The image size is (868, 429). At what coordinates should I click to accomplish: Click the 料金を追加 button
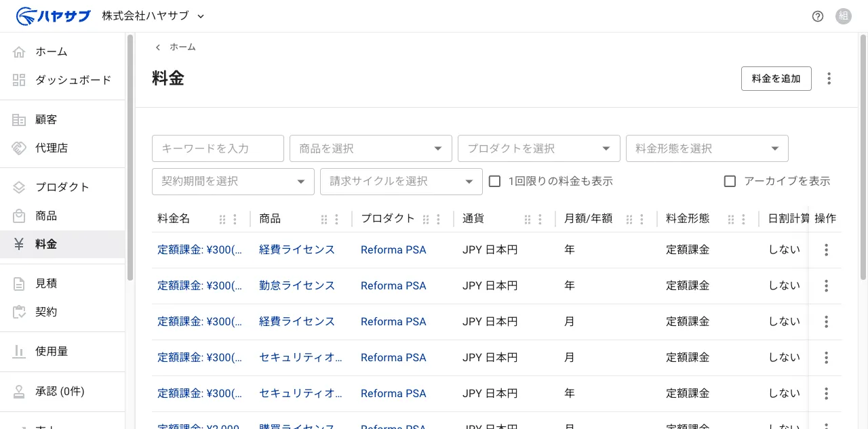tap(776, 79)
